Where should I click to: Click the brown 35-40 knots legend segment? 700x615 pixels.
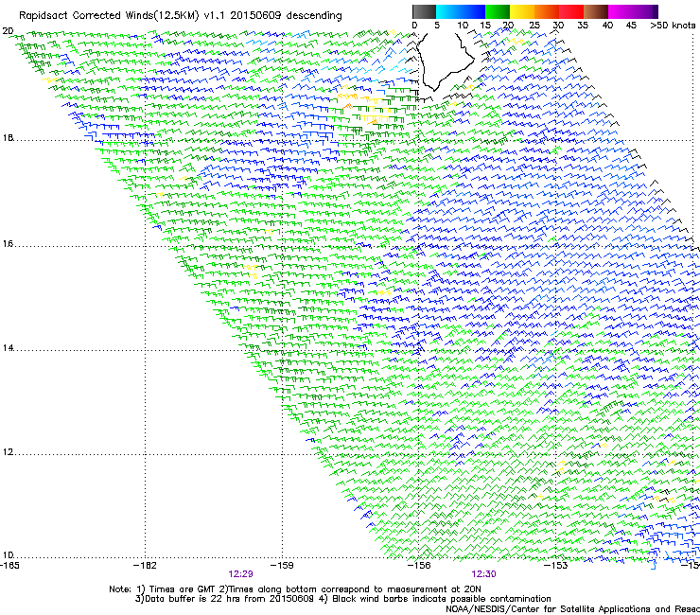pyautogui.click(x=596, y=11)
